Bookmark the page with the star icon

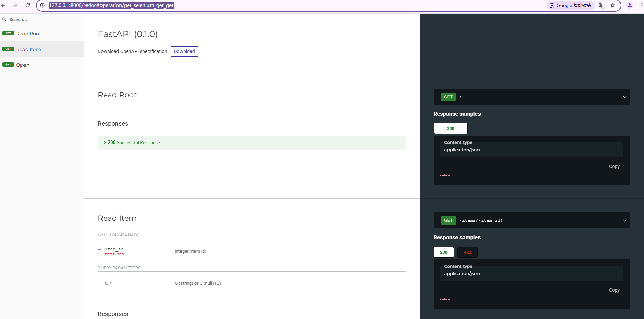pos(613,5)
